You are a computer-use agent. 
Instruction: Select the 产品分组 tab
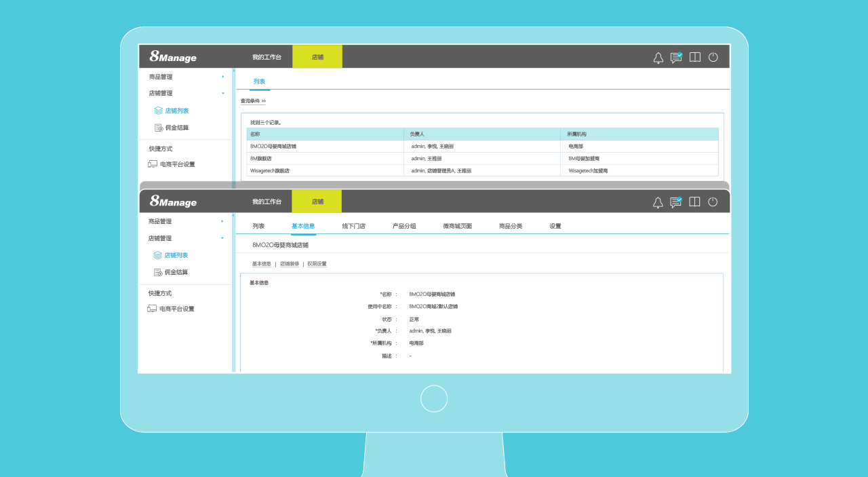[x=404, y=226]
